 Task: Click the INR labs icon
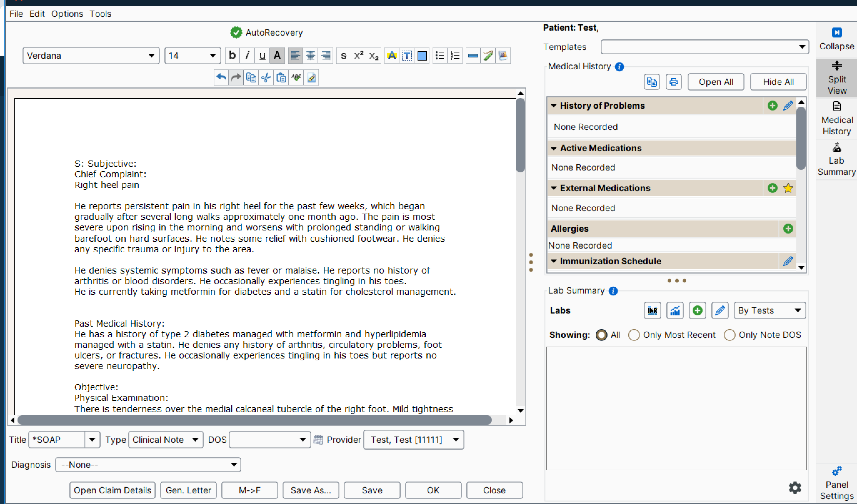[652, 310]
